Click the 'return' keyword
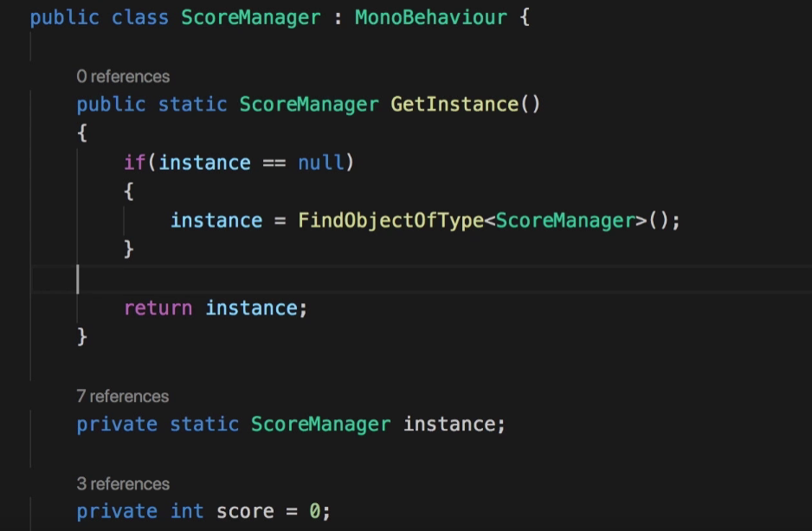The width and height of the screenshot is (812, 531). point(158,308)
